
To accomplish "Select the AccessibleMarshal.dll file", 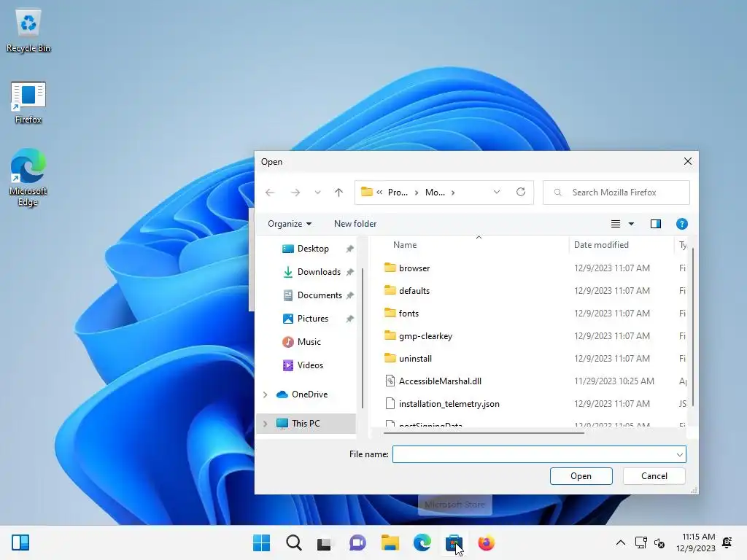I will (440, 381).
